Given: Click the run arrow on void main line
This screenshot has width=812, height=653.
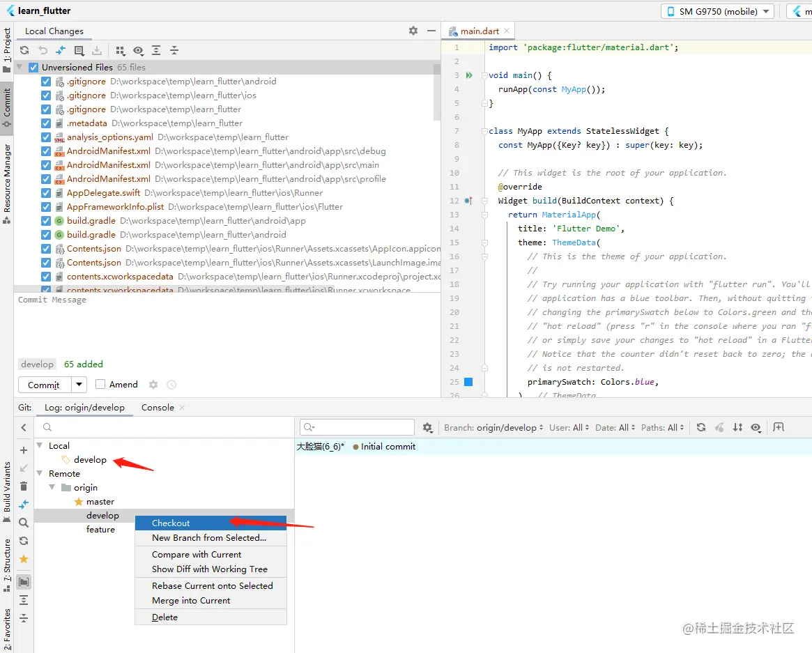Looking at the screenshot, I should point(468,75).
